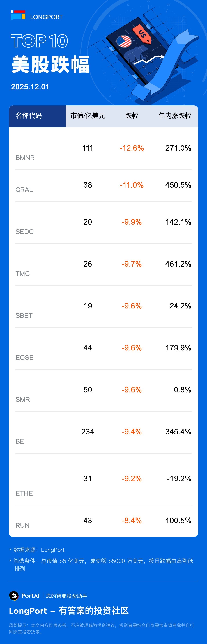The width and height of the screenshot is (207, 644).
Task: Click the 跌幅 column header
Action: [x=132, y=116]
